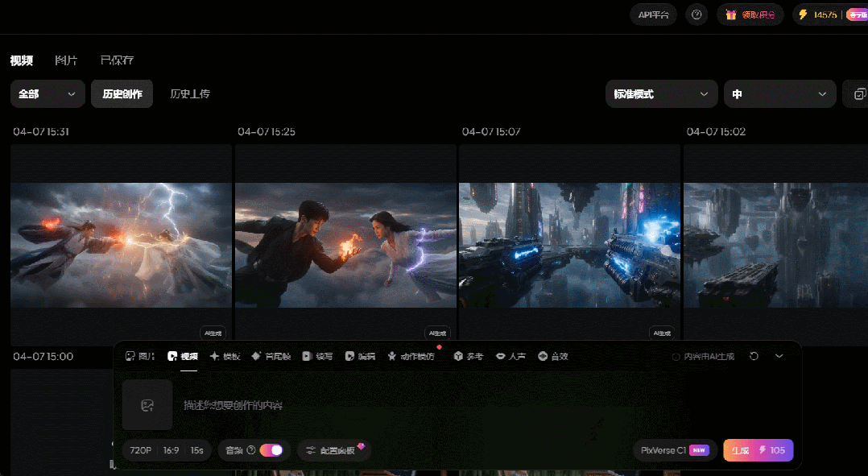Switch to the 视频 history tab
The width and height of the screenshot is (868, 476).
tap(22, 60)
